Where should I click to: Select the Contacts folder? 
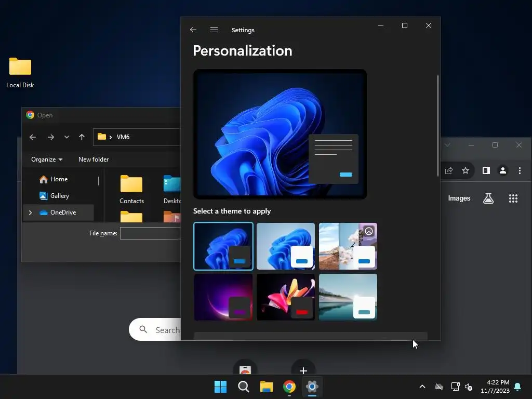pos(131,189)
